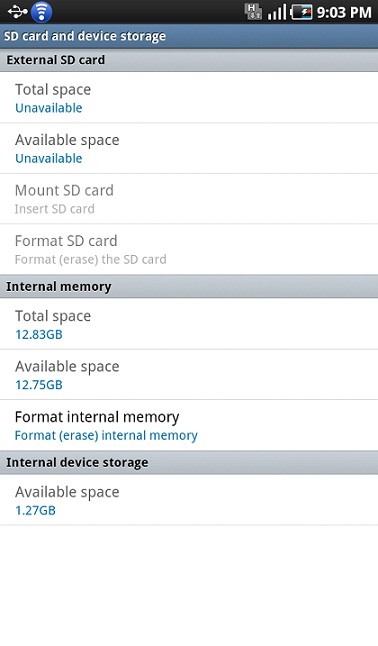
Task: Open the 1.27GB Available space entry
Action: pyautogui.click(x=189, y=500)
